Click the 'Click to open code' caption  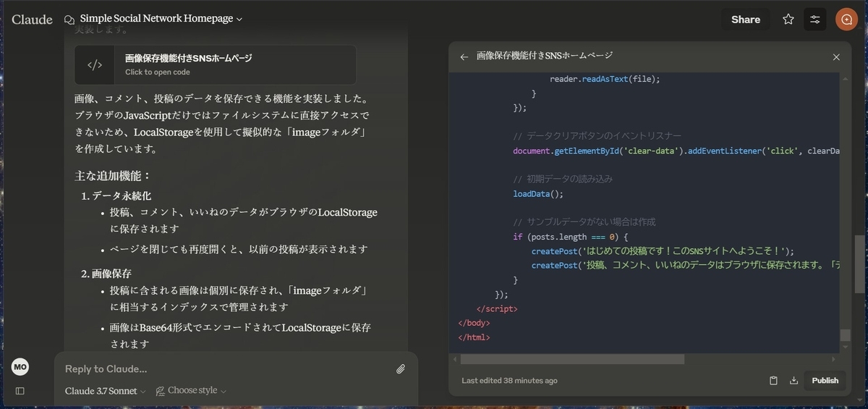(158, 72)
